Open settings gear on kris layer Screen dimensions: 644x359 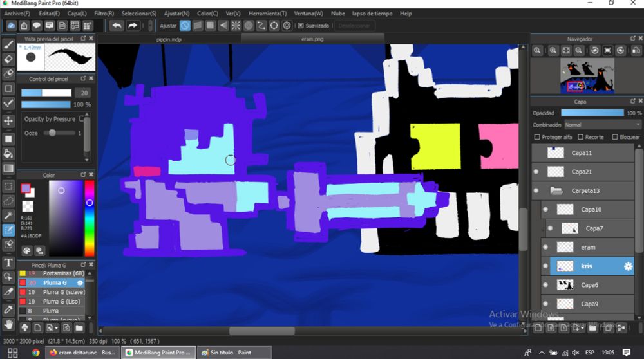pyautogui.click(x=628, y=266)
